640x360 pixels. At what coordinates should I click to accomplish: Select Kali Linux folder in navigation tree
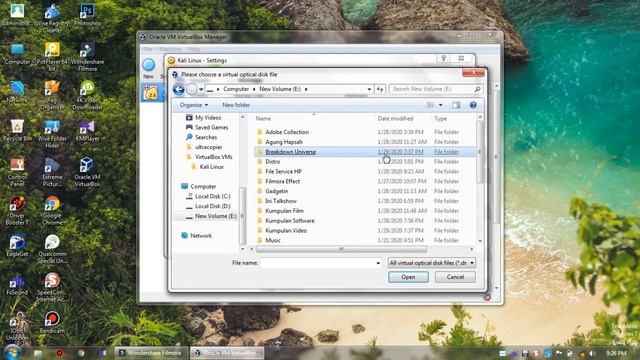click(207, 167)
